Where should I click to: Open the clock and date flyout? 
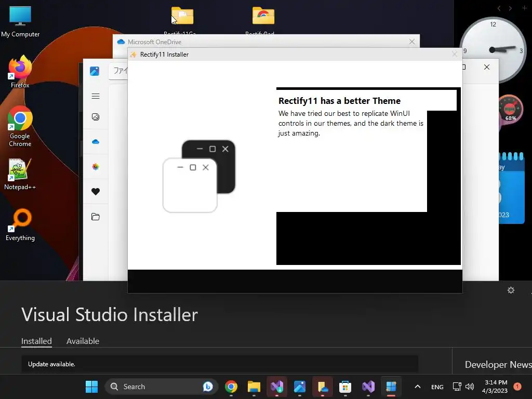[495, 387]
